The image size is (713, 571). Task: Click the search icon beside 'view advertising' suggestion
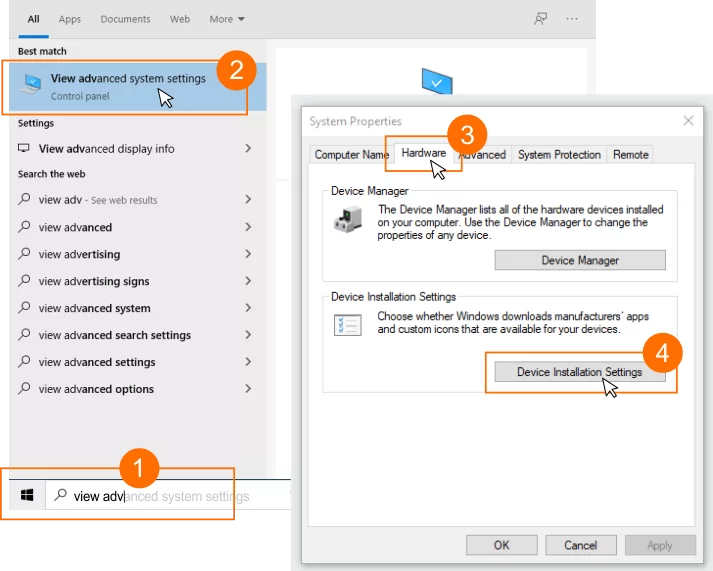point(24,254)
